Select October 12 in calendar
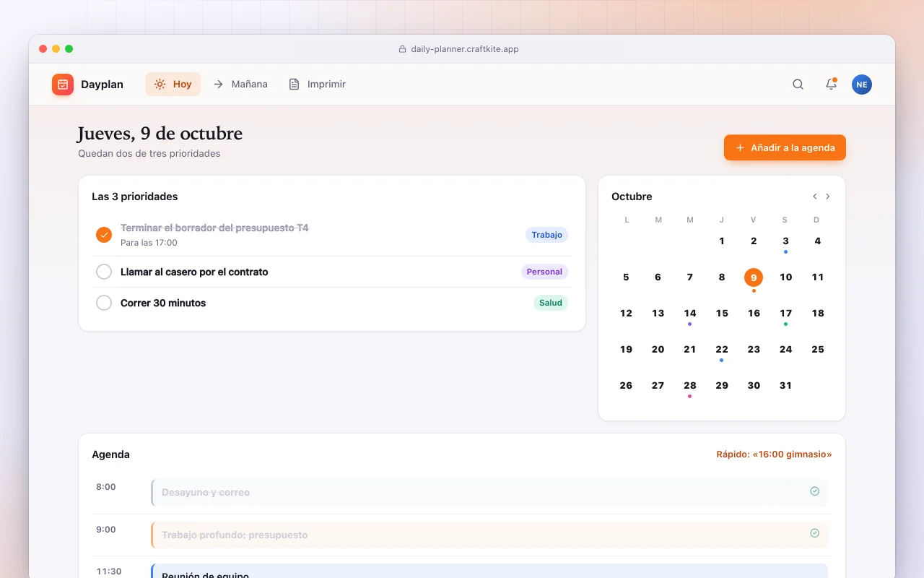924x578 pixels. click(x=626, y=314)
